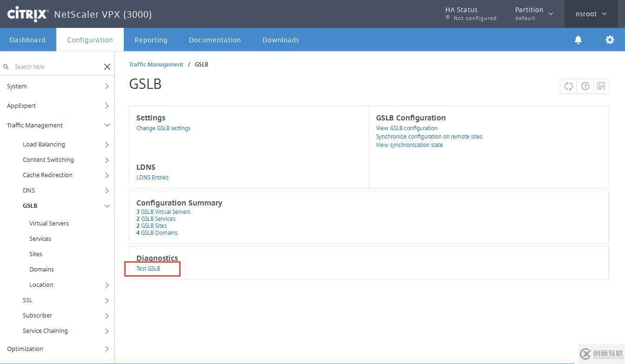Select Sites under GSLB

click(x=36, y=254)
